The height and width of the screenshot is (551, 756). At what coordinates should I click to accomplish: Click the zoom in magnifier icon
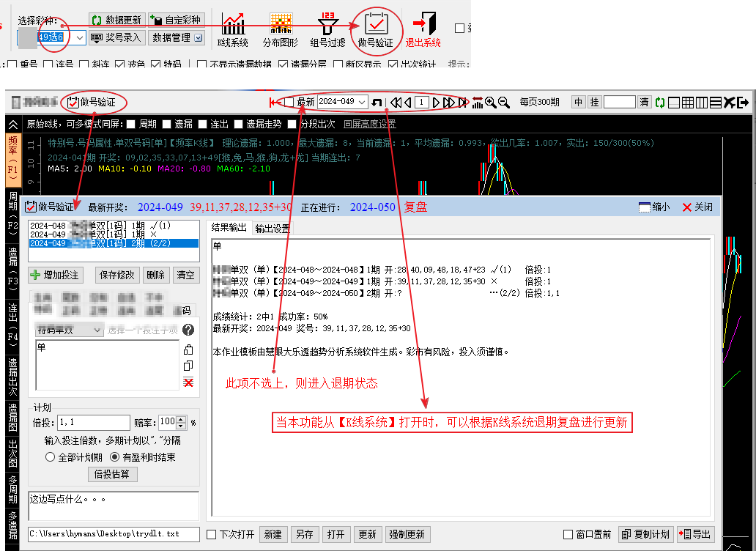(x=491, y=102)
